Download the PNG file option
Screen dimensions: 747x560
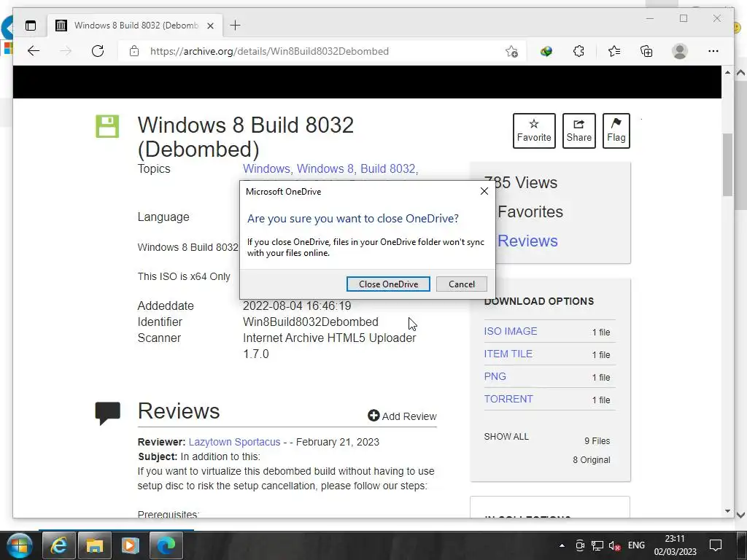pos(495,376)
